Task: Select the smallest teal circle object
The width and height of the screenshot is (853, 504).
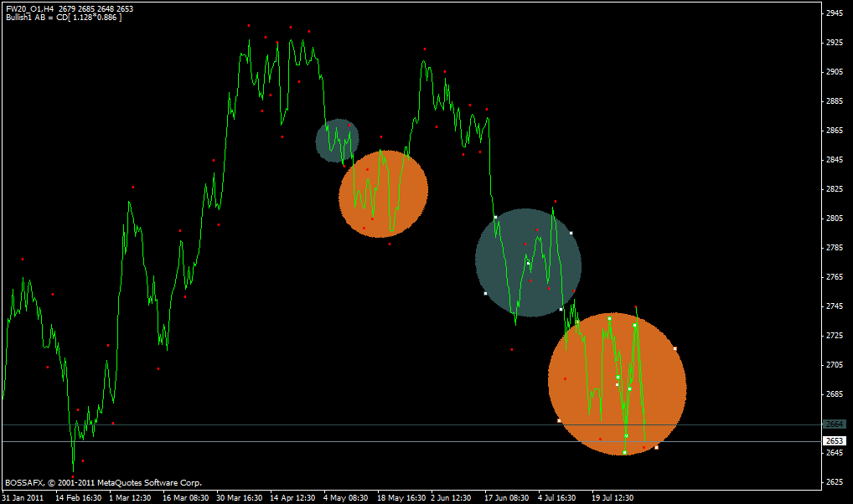Action: pos(338,141)
